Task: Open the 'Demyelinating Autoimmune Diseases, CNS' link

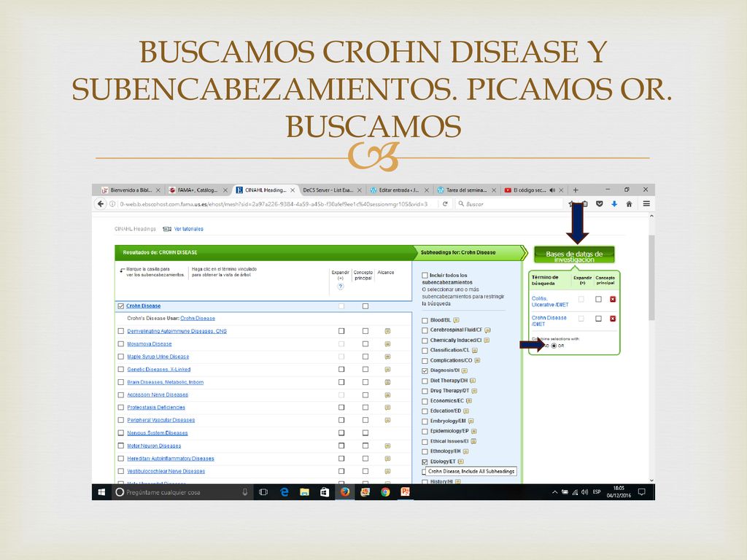Action: [x=177, y=331]
